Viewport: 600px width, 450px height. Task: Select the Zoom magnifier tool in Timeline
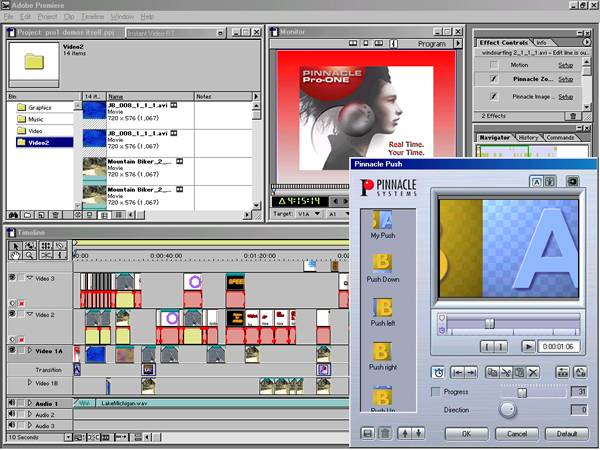click(x=29, y=255)
